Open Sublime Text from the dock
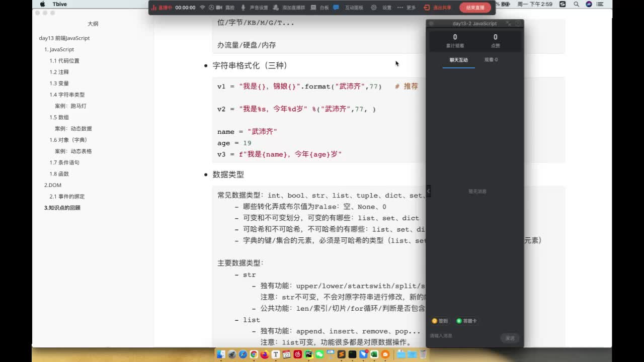 (x=341, y=354)
